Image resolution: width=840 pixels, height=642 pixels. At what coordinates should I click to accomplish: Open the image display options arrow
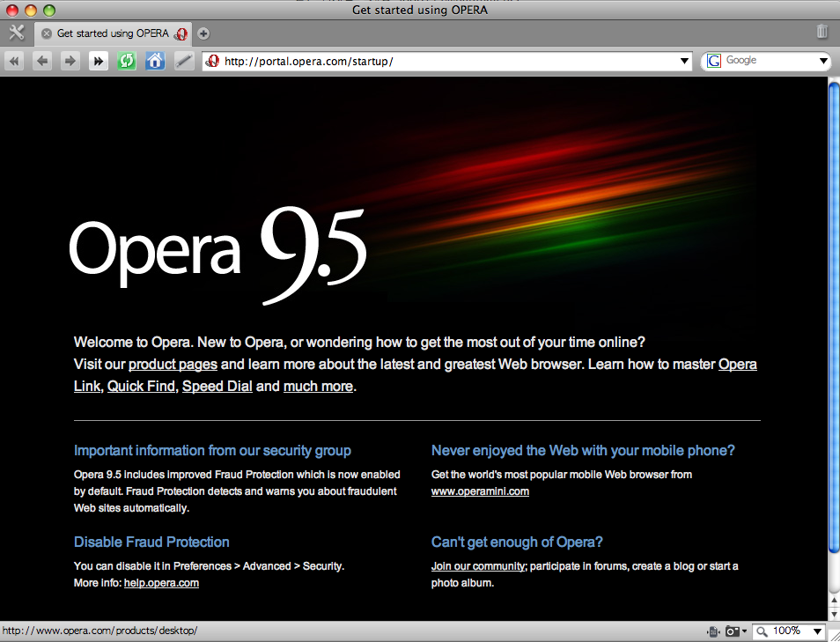coord(744,631)
